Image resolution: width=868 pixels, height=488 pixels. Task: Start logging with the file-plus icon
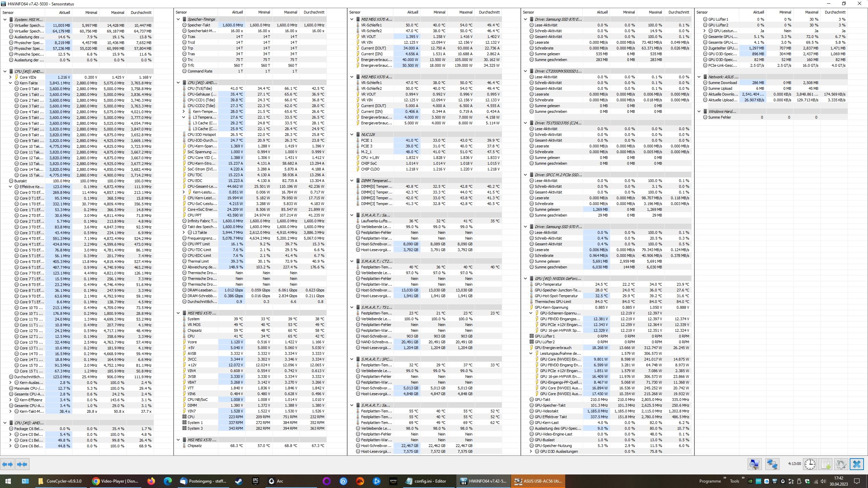pos(826,464)
